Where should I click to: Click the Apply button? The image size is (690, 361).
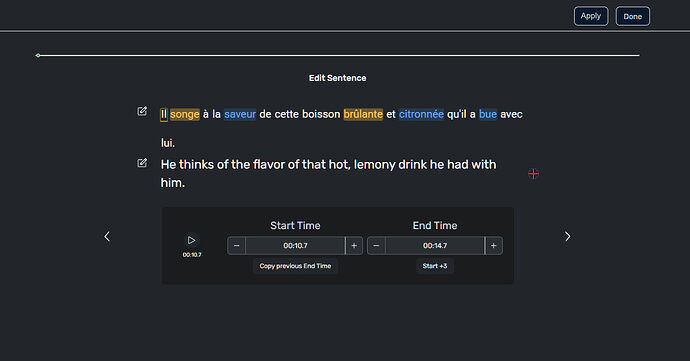591,16
